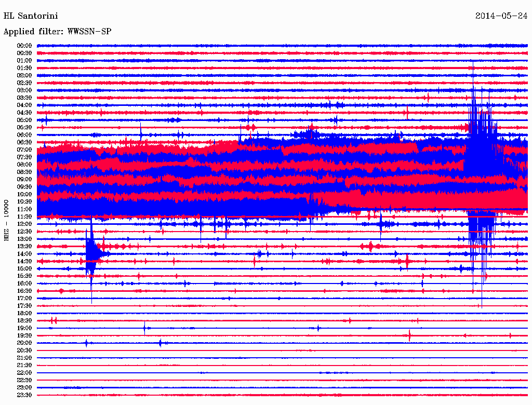Click the 19:00 time label
Image resolution: width=532 pixels, height=405 pixels.
coord(24,328)
